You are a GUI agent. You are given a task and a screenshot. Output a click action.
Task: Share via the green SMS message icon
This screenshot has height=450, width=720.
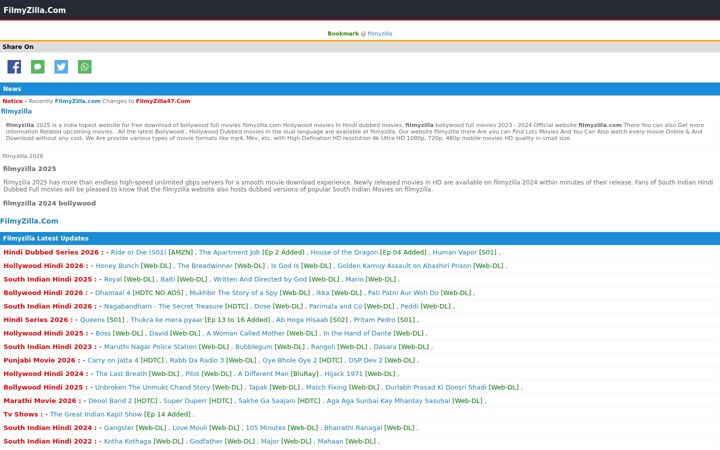(x=38, y=67)
